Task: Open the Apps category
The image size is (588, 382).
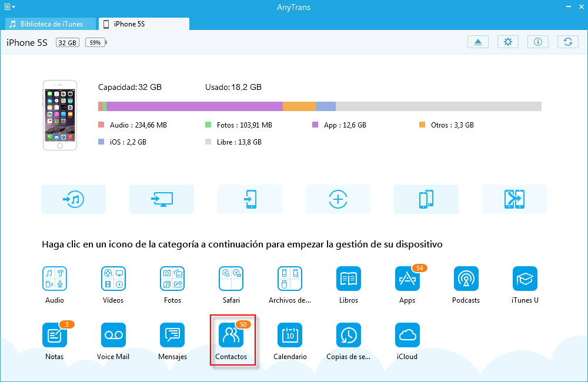Action: click(x=407, y=279)
